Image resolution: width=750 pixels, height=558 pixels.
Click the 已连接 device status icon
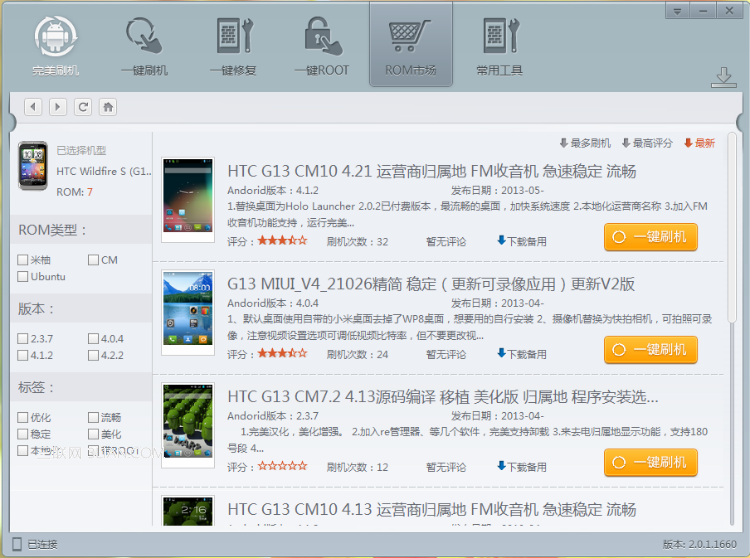pyautogui.click(x=17, y=544)
